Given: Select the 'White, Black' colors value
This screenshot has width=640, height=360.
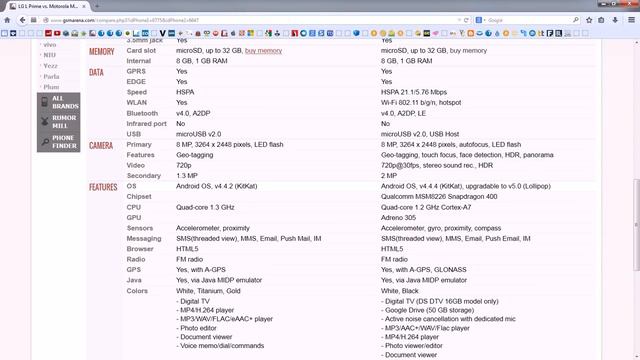Looking at the screenshot, I should pos(400,291).
